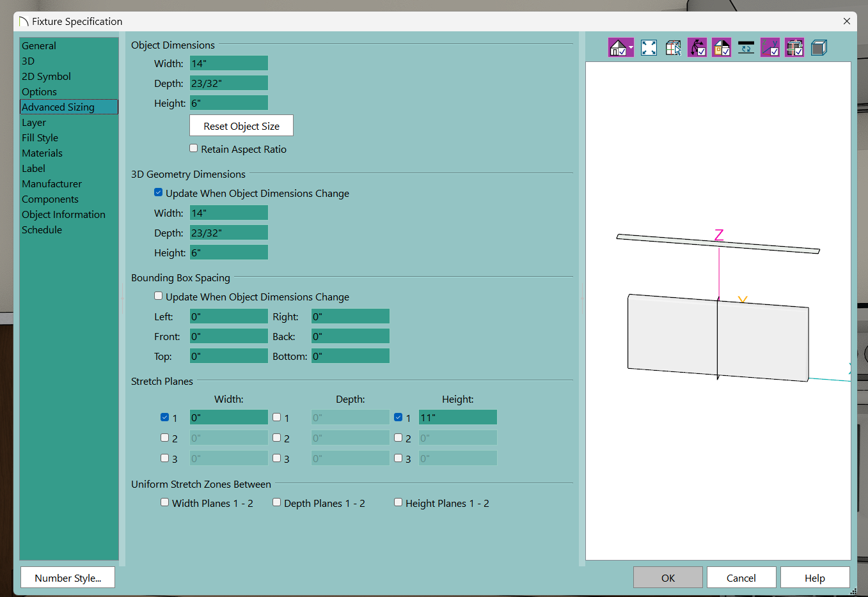The height and width of the screenshot is (597, 868).
Task: Click the Height stretch plane 1 value field
Action: pos(457,417)
